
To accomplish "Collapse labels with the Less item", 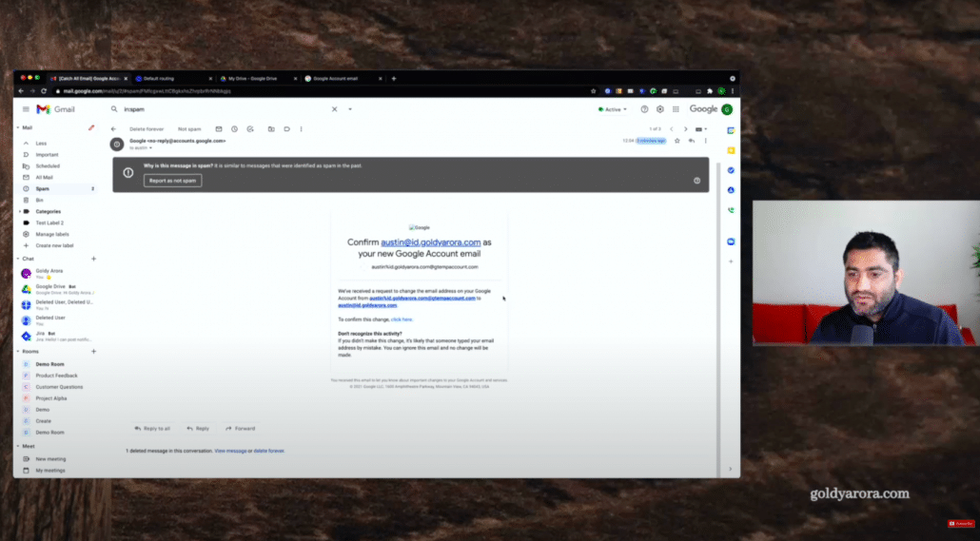I will pos(41,143).
